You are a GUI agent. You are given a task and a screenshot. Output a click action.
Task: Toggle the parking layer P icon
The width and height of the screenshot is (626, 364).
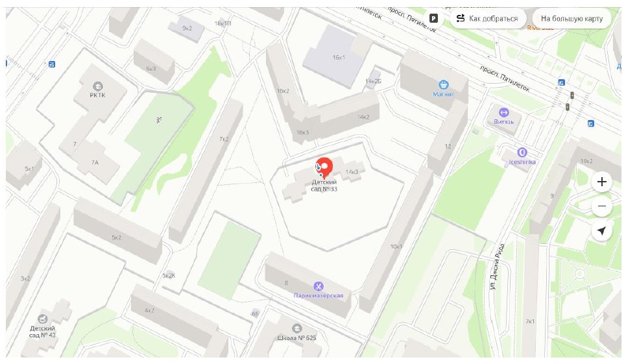click(433, 18)
